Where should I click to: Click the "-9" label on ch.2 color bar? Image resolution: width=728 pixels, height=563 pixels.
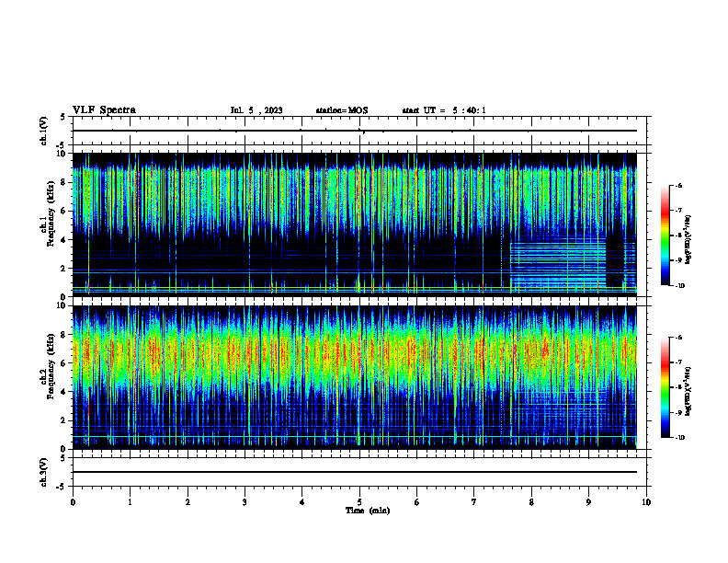678,412
